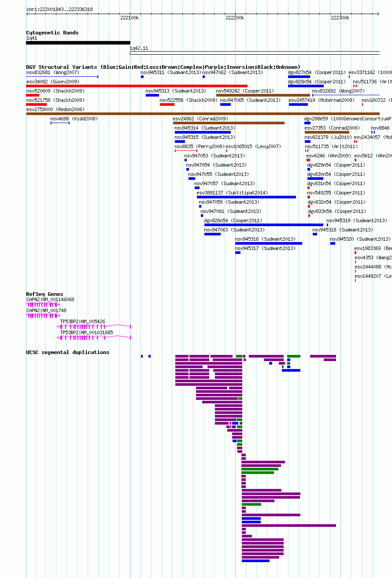This screenshot has width=392, height=578.
Task: Open the Cytogenetic Bands track title
Action: (52, 33)
